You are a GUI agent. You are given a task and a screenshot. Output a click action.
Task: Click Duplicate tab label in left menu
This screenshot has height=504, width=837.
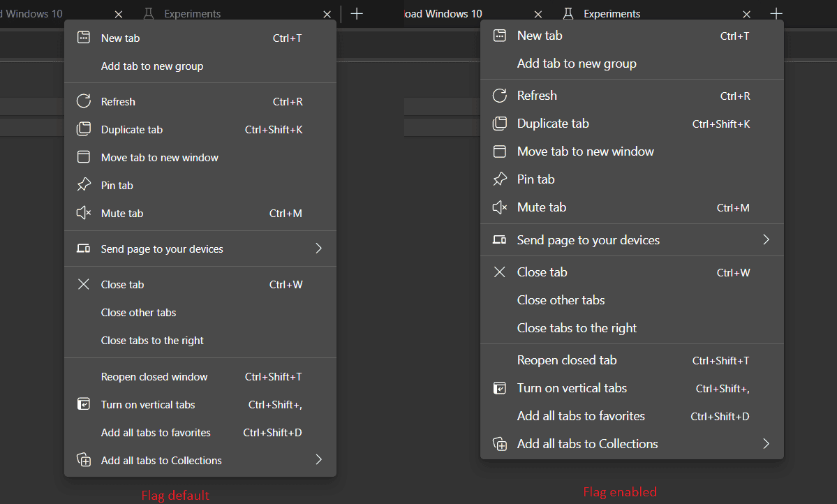[x=132, y=130]
